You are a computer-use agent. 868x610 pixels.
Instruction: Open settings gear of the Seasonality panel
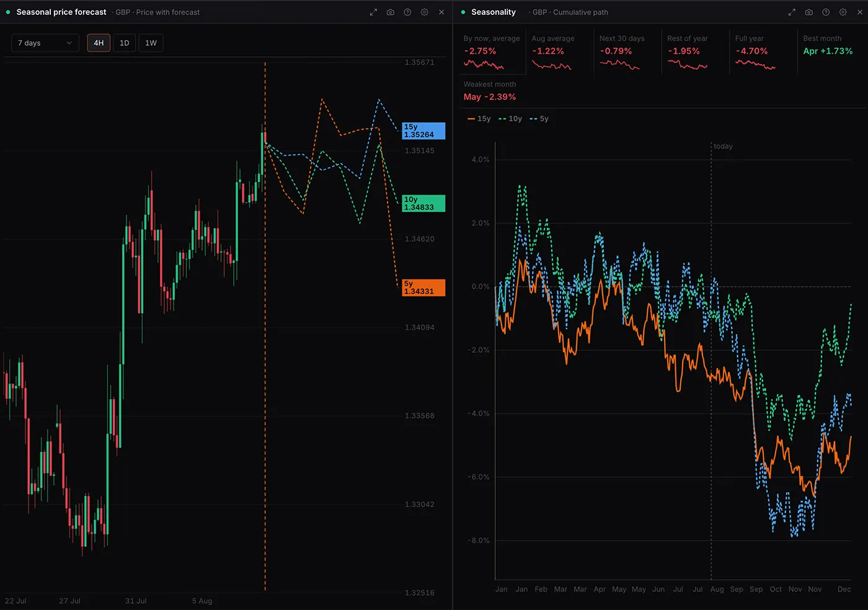pos(843,12)
